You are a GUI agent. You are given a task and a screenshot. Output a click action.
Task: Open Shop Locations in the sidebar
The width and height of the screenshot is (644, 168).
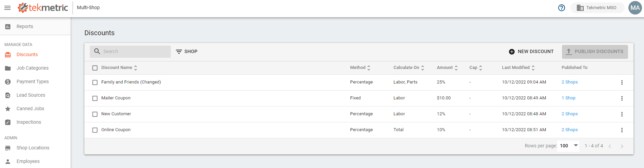[35, 148]
